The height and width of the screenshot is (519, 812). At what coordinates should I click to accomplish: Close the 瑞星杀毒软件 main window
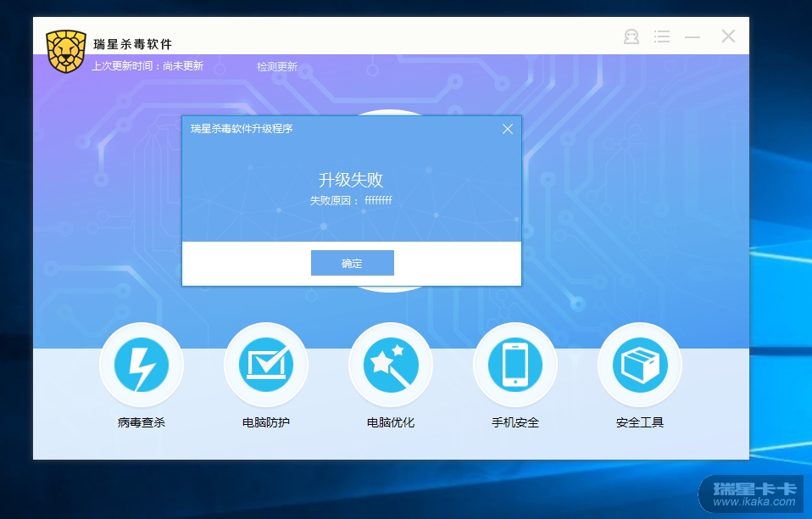coord(728,36)
